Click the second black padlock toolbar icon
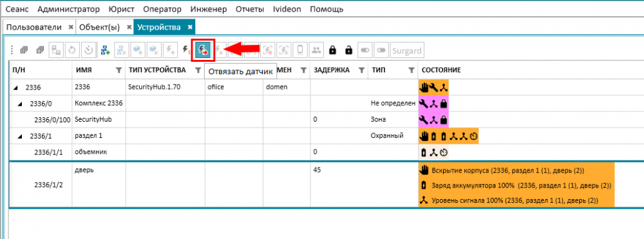The height and width of the screenshot is (239, 644). point(348,50)
